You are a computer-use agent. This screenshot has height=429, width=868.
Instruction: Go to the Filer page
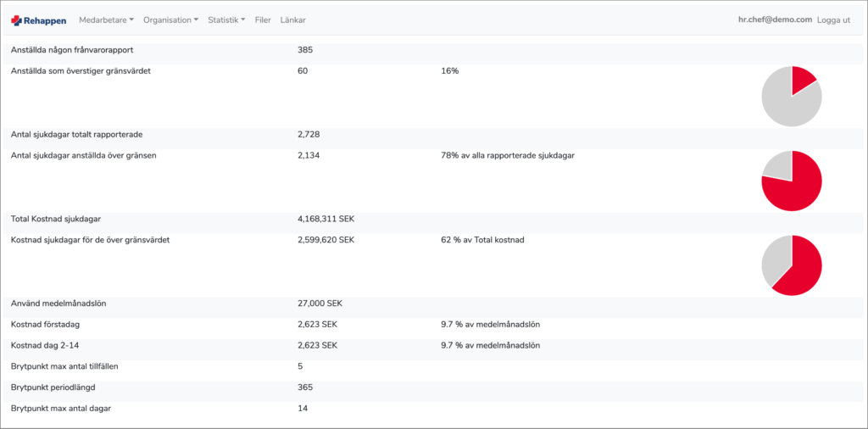263,20
